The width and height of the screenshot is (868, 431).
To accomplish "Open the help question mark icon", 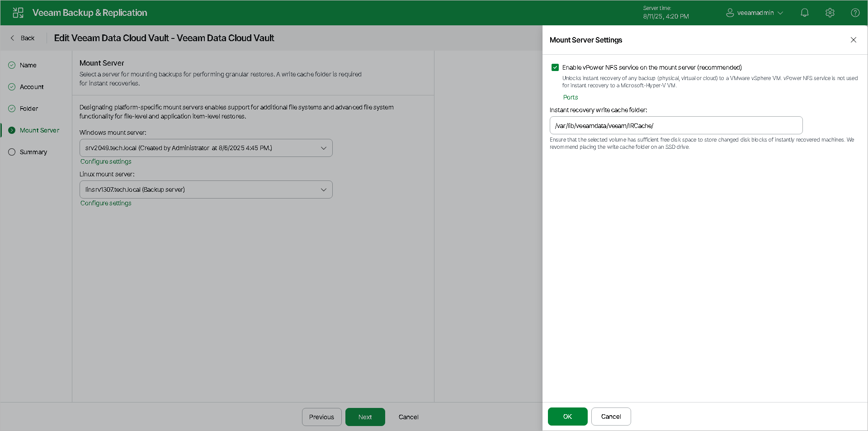I will (855, 13).
